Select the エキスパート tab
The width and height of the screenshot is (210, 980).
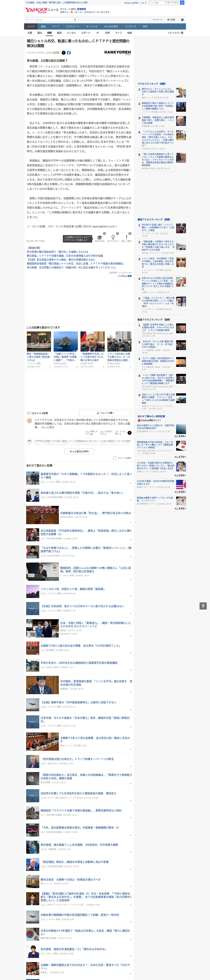72,26
